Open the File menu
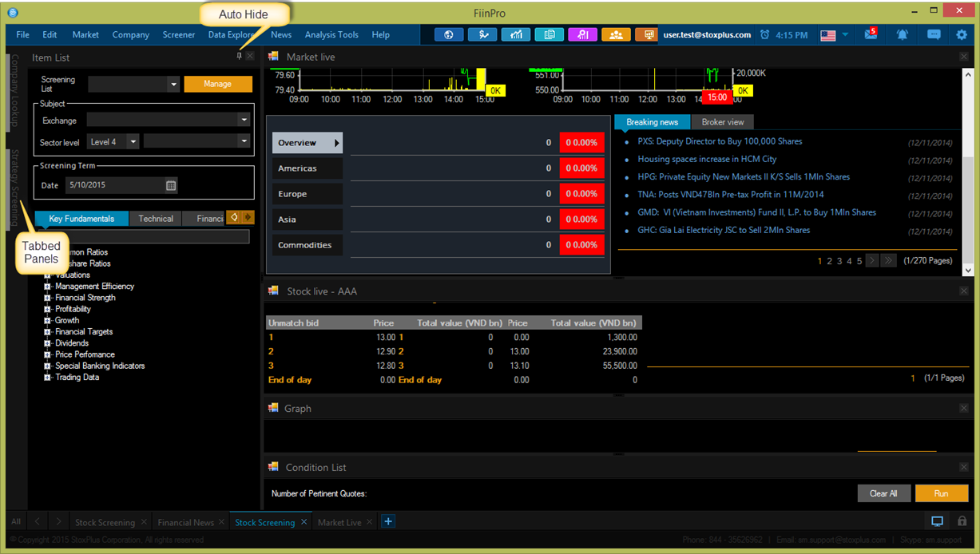This screenshot has width=980, height=554. 22,34
